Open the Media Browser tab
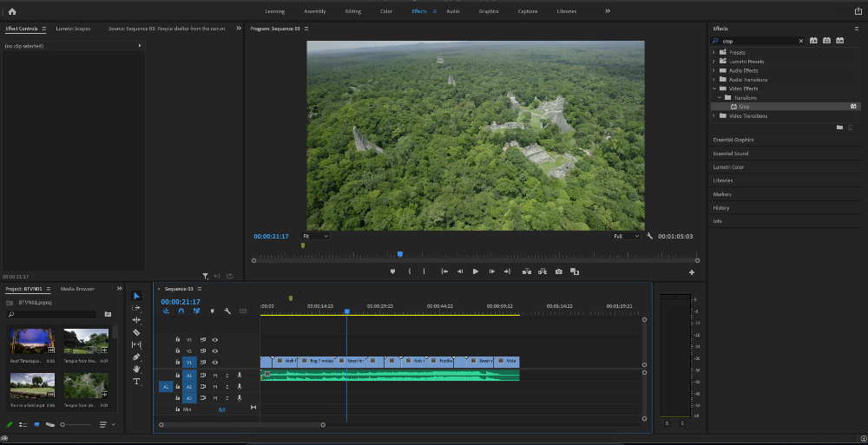 tap(77, 289)
